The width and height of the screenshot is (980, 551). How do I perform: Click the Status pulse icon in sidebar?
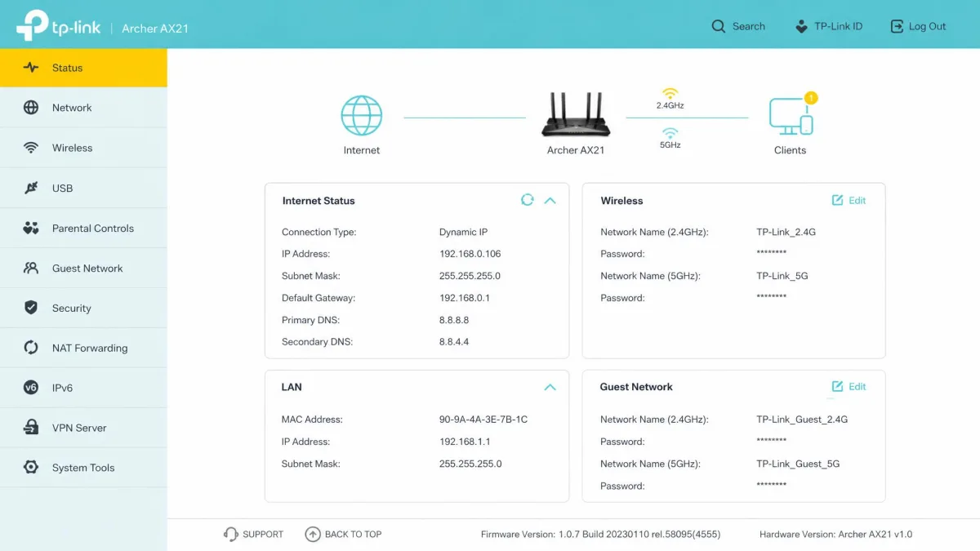31,68
